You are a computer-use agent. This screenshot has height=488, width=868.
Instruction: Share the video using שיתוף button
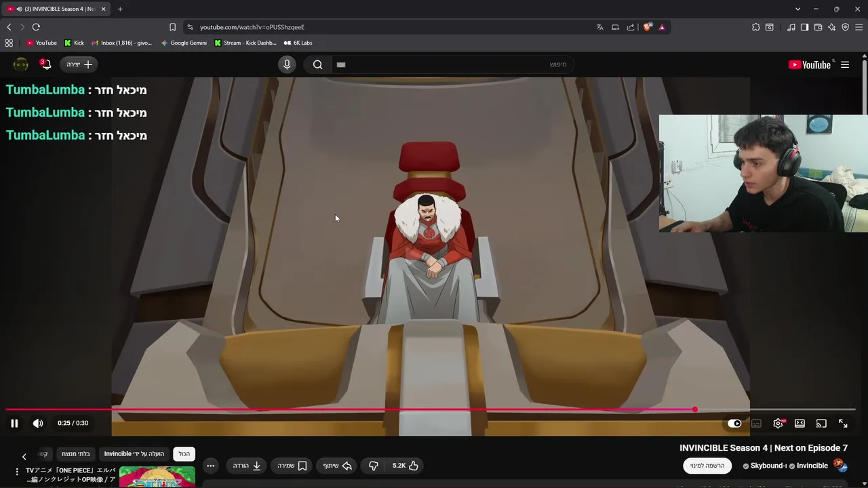[x=337, y=466]
